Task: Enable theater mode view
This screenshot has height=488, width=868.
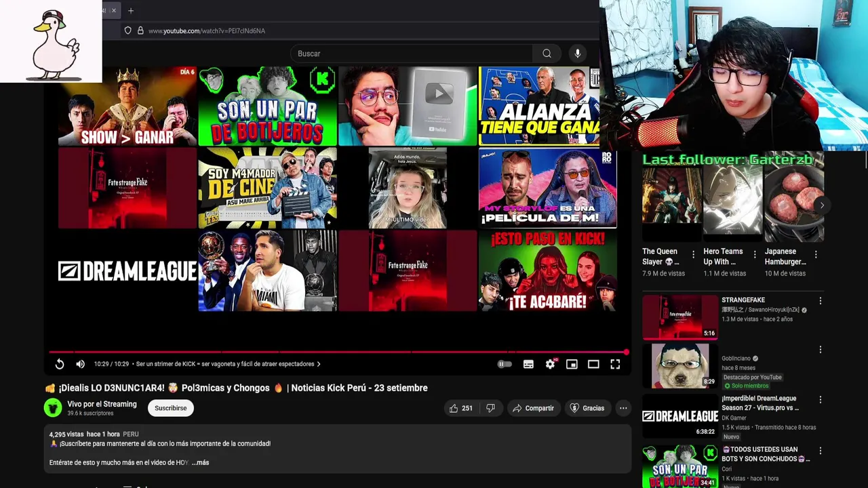Action: (593, 364)
